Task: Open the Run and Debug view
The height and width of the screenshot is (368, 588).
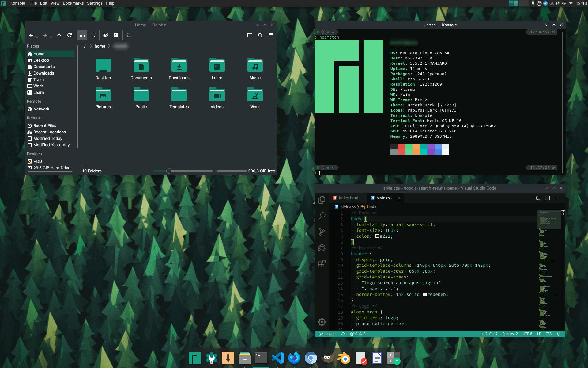Action: 322,248
